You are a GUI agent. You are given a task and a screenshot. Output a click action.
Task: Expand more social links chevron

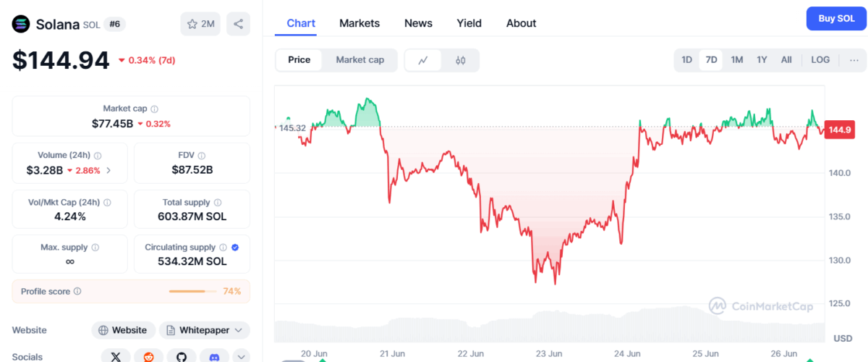tap(242, 356)
